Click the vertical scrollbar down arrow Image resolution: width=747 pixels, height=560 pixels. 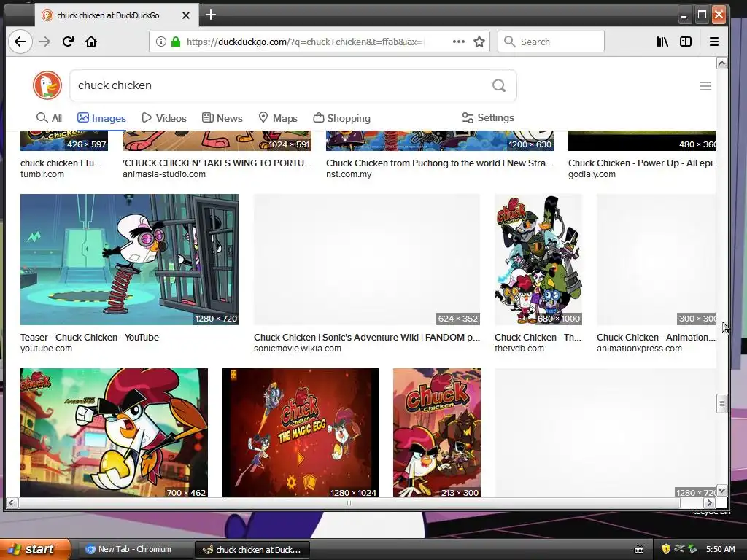pos(721,491)
